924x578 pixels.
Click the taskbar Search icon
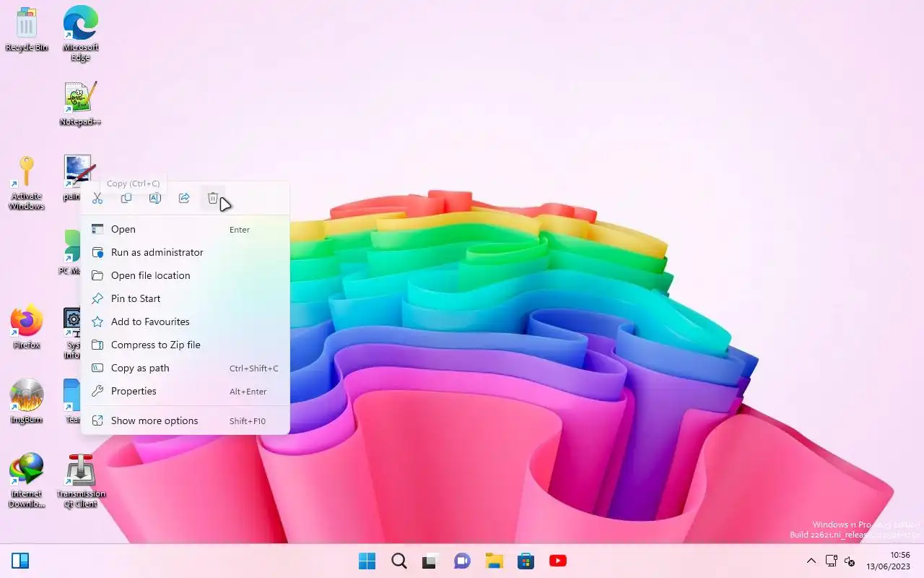[x=398, y=561]
